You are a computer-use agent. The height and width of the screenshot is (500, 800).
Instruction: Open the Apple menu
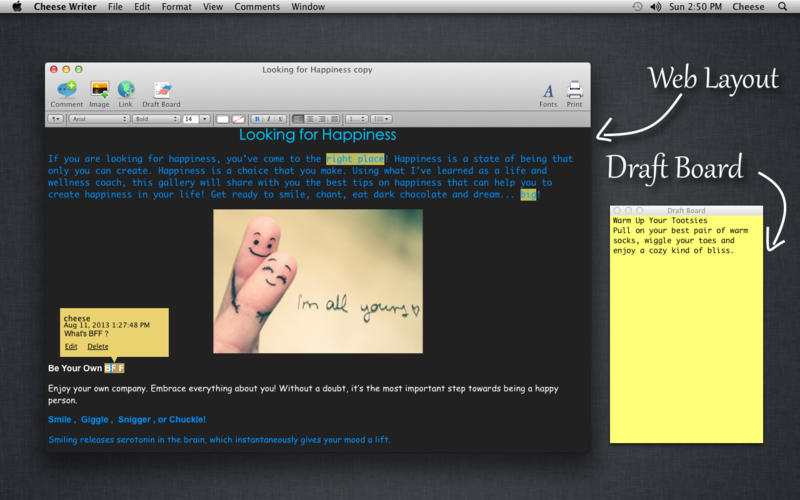click(17, 7)
